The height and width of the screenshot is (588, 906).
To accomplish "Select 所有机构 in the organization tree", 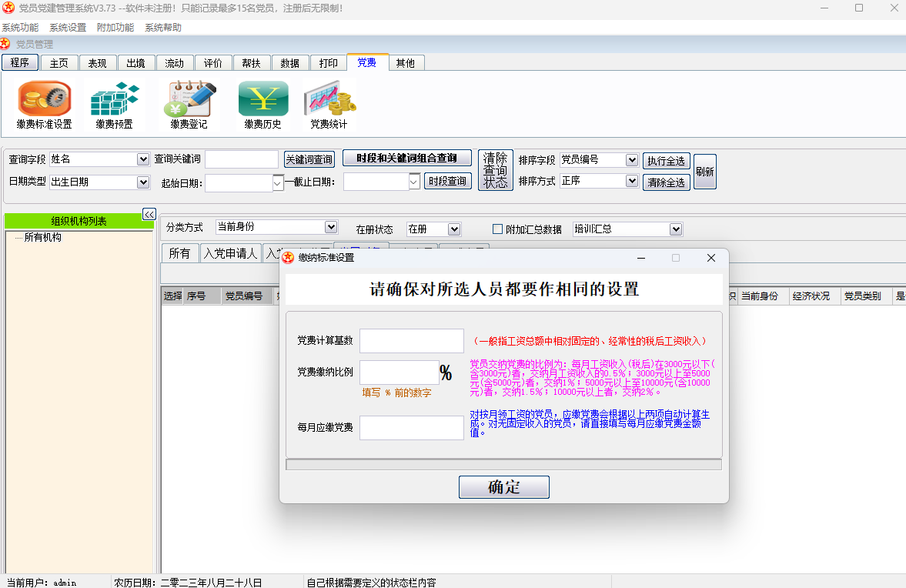I will pyautogui.click(x=43, y=237).
